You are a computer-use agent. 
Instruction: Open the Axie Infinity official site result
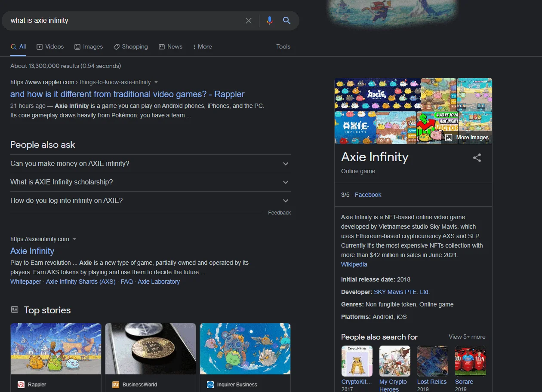coord(32,251)
